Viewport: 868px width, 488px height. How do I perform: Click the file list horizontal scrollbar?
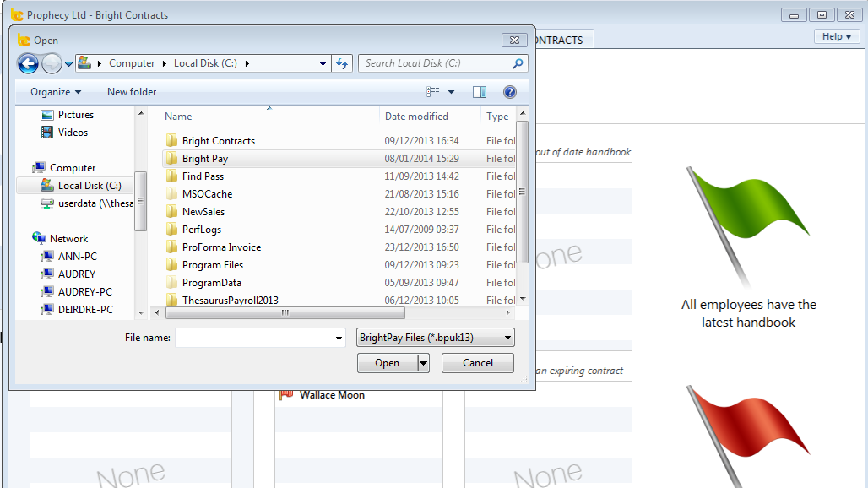[x=285, y=312]
